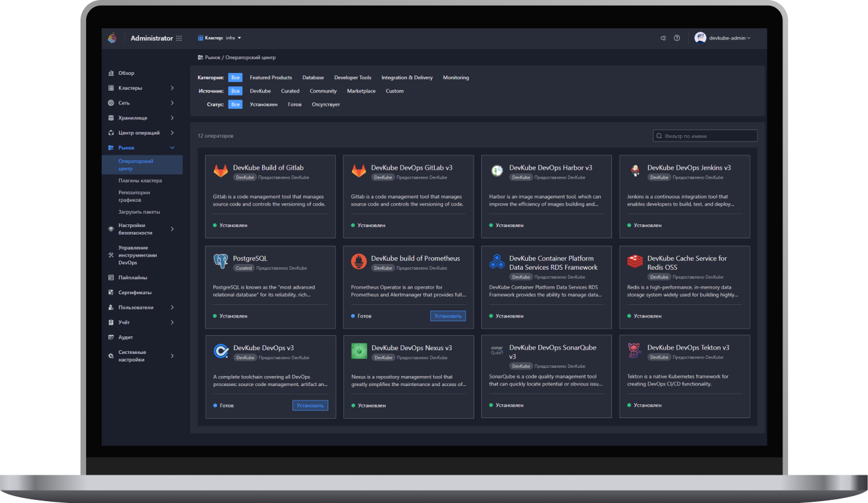This screenshot has width=868, height=503.
Task: Choose the Database category filter
Action: tap(313, 78)
